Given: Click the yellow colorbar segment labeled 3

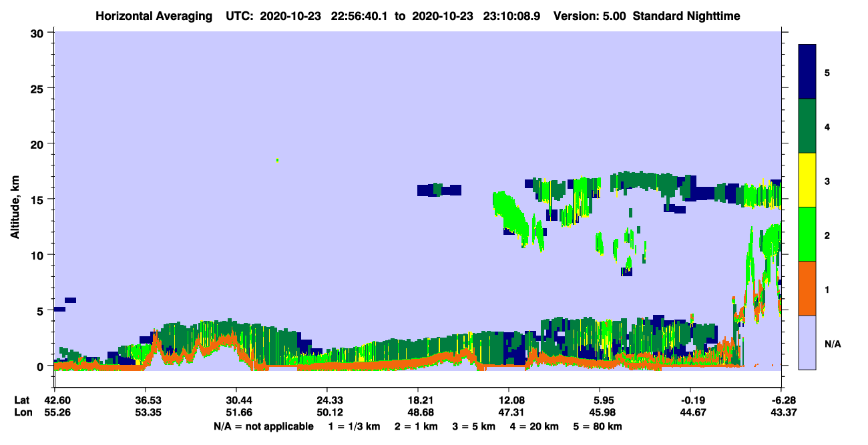Looking at the screenshot, I should click(807, 180).
